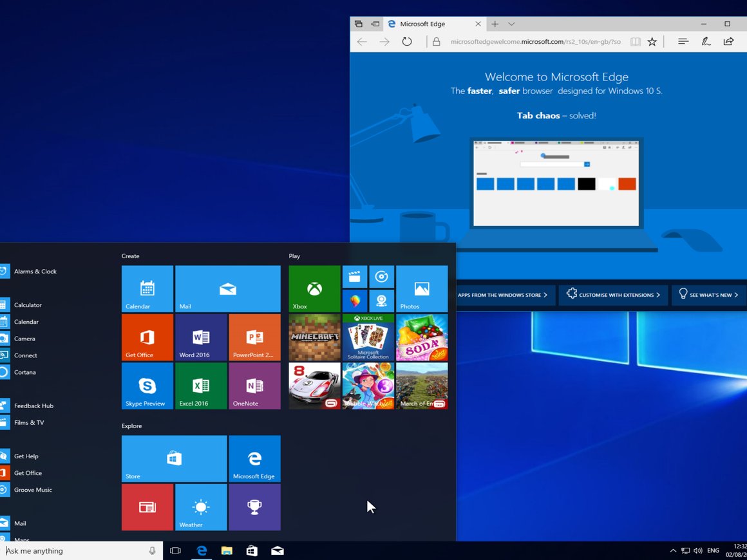Refresh the Edge welcome page

(x=406, y=41)
